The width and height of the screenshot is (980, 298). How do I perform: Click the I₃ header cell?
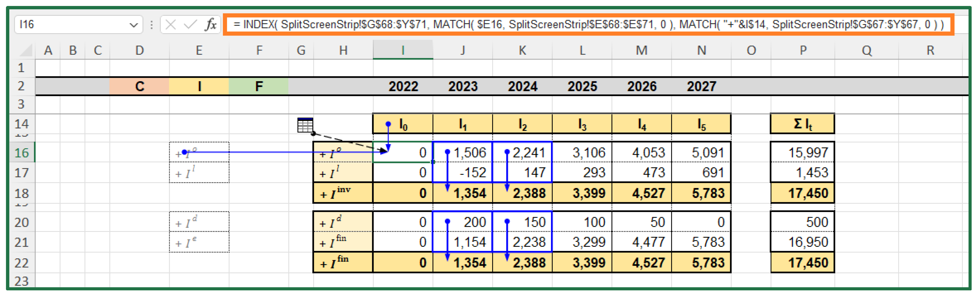point(582,124)
